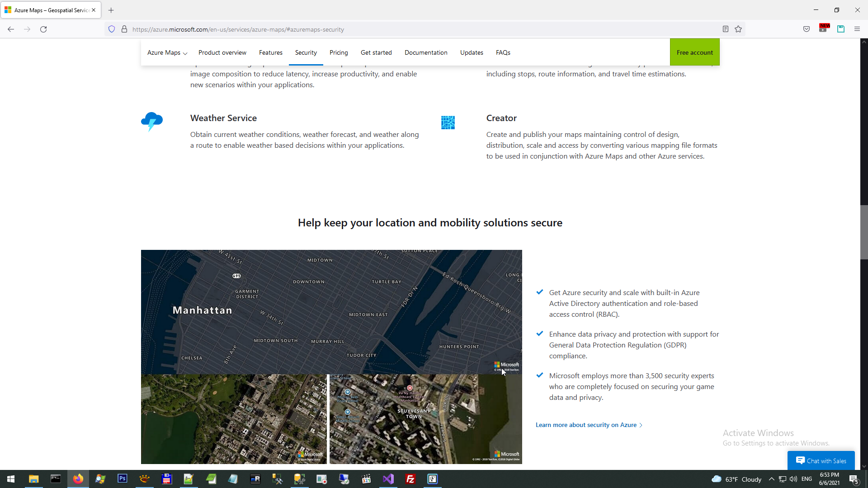Expand the Azure Maps dropdown menu
The height and width of the screenshot is (488, 868).
click(167, 53)
